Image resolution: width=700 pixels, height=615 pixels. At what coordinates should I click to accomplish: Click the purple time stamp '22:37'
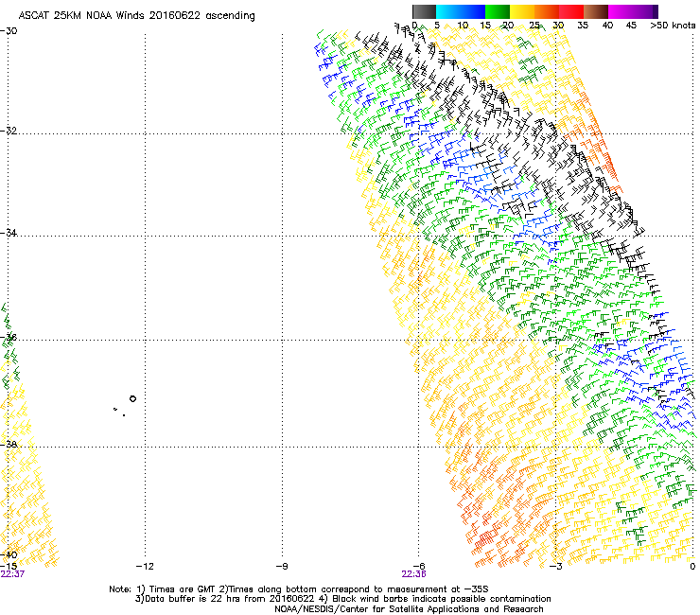tap(12, 574)
